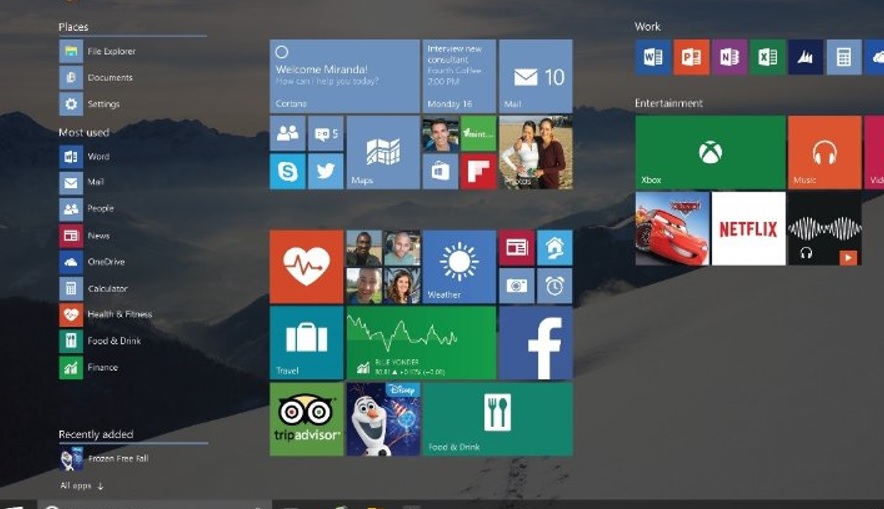Open File Explorer from Places

pyautogui.click(x=98, y=51)
